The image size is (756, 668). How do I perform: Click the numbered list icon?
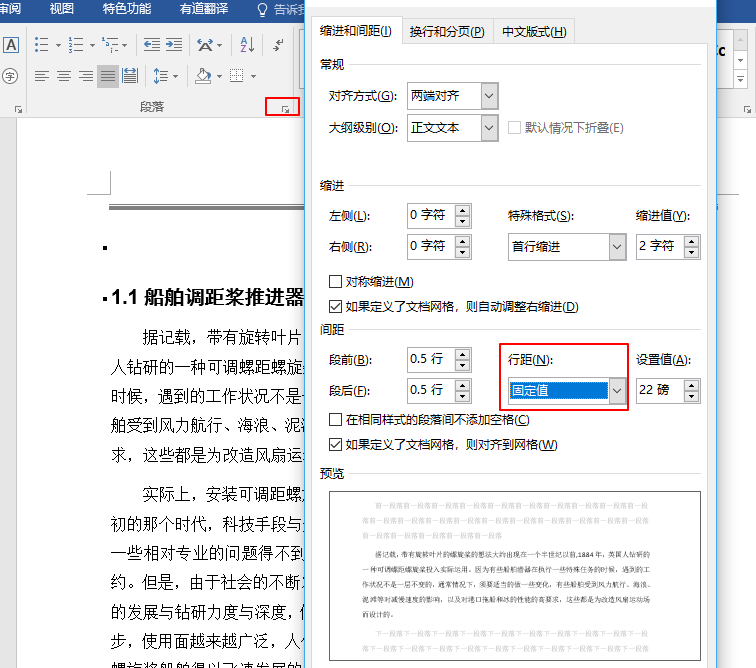coord(76,45)
